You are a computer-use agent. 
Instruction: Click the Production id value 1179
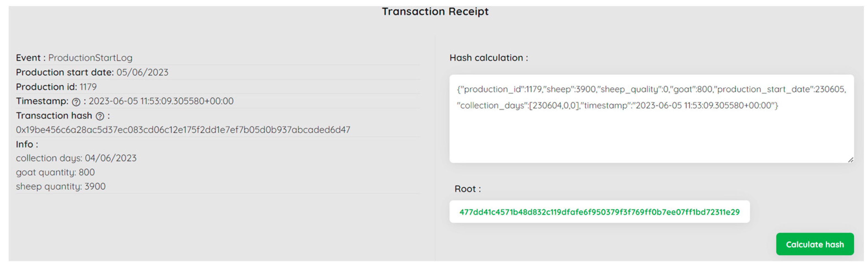(88, 87)
